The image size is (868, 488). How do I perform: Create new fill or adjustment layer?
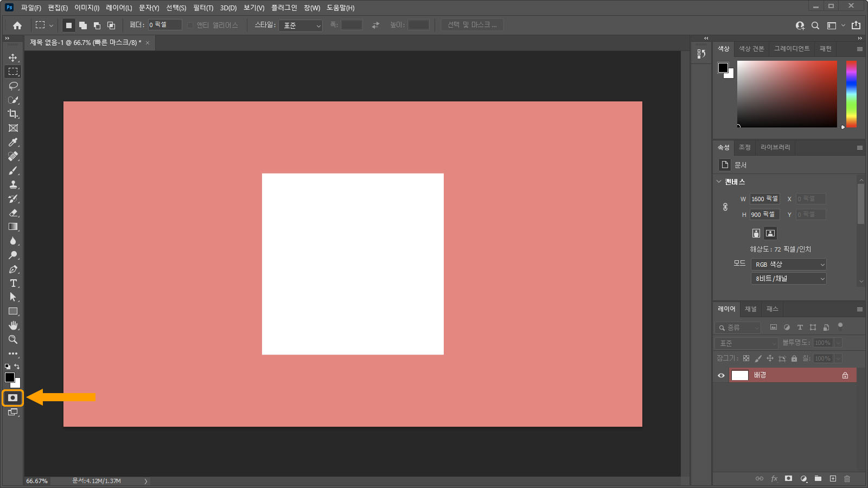point(803,478)
